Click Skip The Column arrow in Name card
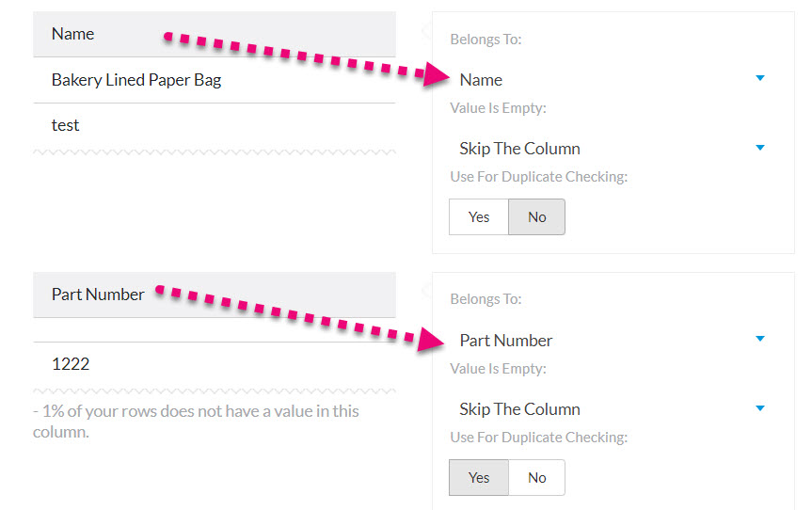Image resolution: width=812 pixels, height=510 pixels. (x=759, y=148)
